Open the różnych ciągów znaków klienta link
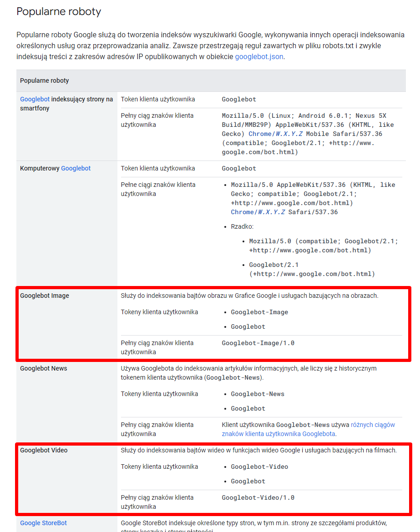This screenshot has width=420, height=532. coord(309,429)
